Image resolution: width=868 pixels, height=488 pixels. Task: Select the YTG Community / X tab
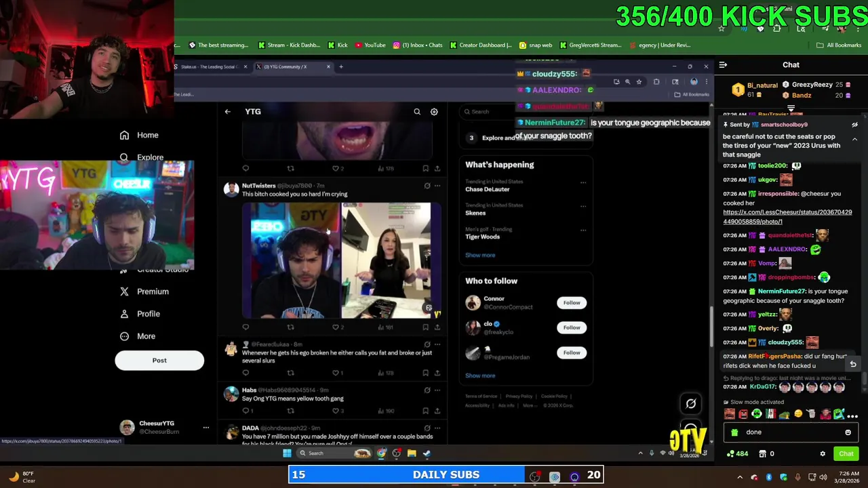(286, 66)
